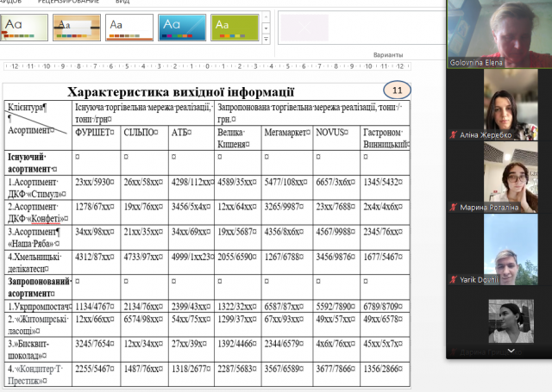This screenshot has width=552, height=392.
Task: Click the Існуючий асортимент row label
Action: point(38,163)
